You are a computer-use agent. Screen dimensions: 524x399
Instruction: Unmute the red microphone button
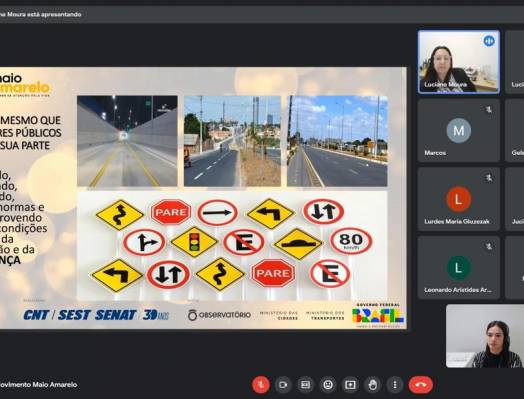(261, 385)
